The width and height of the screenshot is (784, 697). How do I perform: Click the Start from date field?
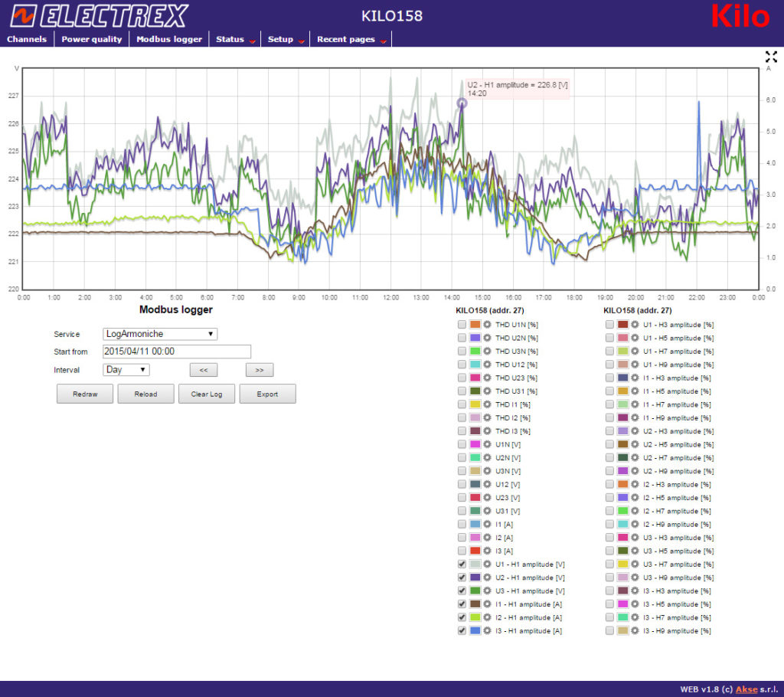(177, 352)
